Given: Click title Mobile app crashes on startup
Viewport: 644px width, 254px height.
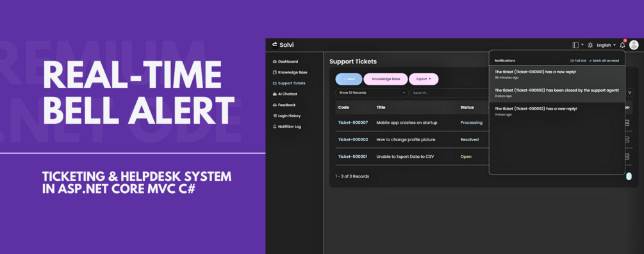Looking at the screenshot, I should [407, 123].
